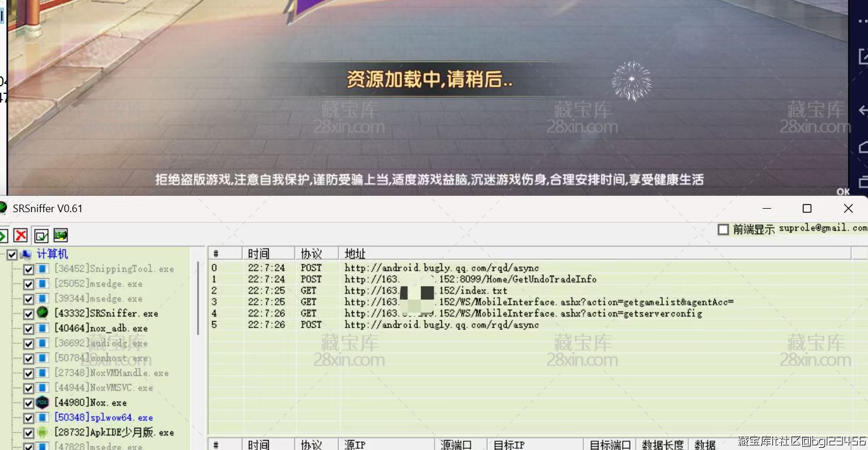Click the Nox.exe process icon
The width and height of the screenshot is (868, 450).
(42, 403)
